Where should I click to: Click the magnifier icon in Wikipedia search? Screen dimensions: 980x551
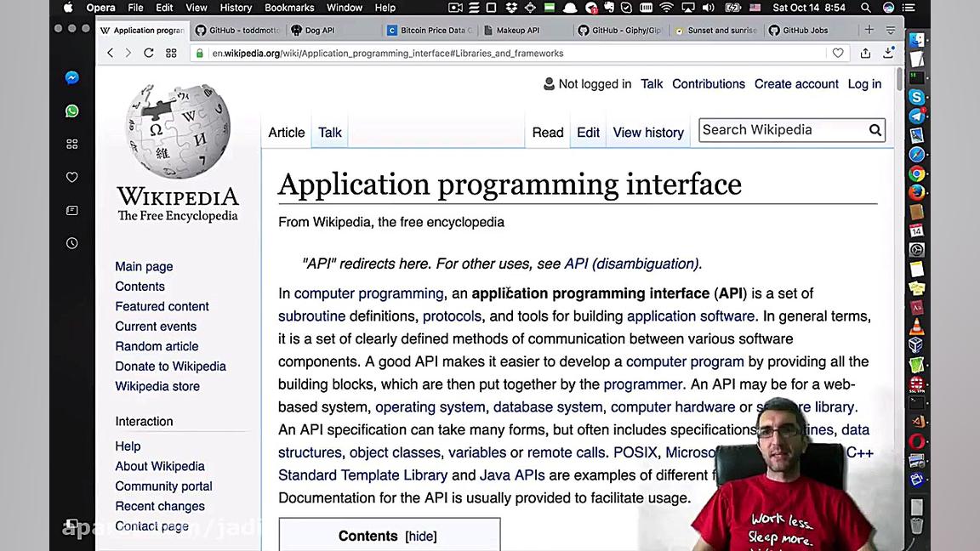pos(875,130)
